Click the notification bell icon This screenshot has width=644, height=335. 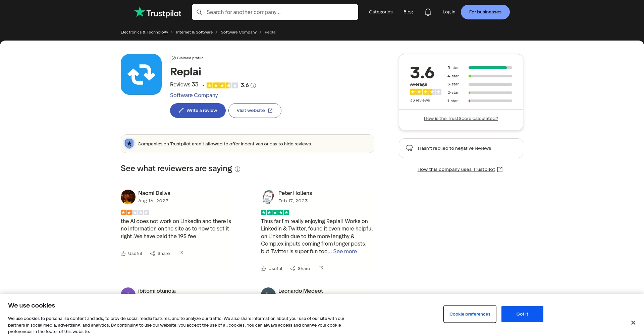[428, 12]
